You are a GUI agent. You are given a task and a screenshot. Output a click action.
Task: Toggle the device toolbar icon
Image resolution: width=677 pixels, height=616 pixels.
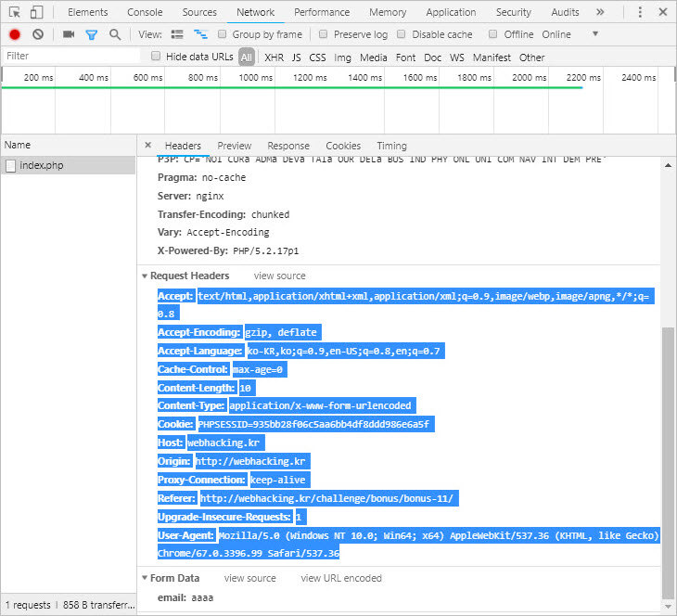[36, 12]
